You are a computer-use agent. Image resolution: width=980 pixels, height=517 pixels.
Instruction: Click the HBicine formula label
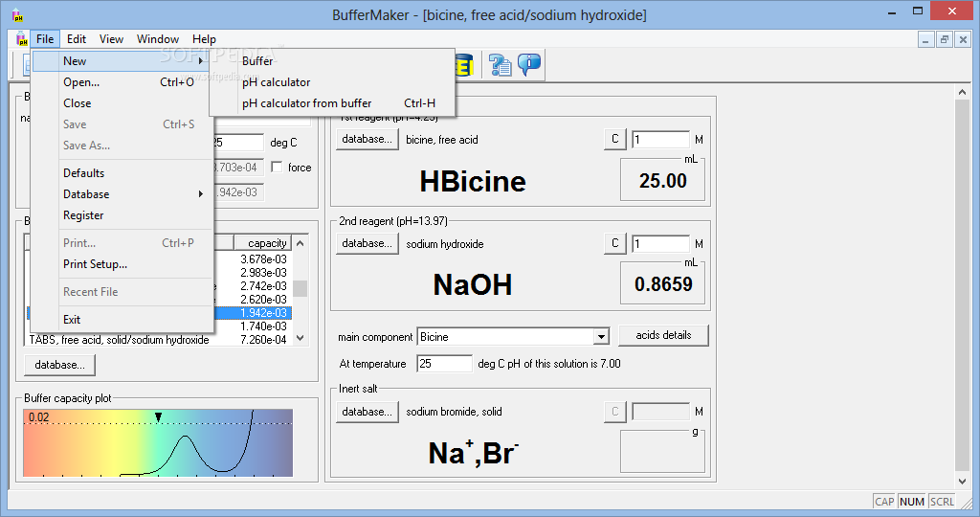[x=473, y=181]
